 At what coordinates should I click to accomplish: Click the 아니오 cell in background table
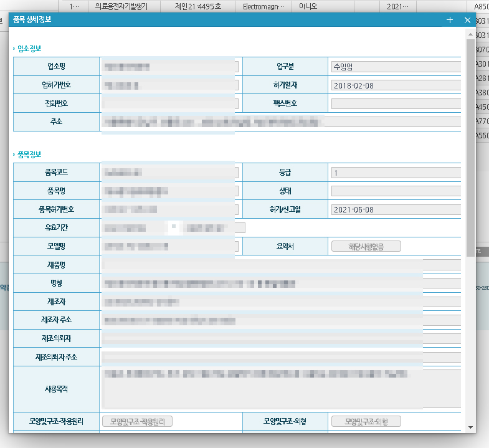point(323,6)
